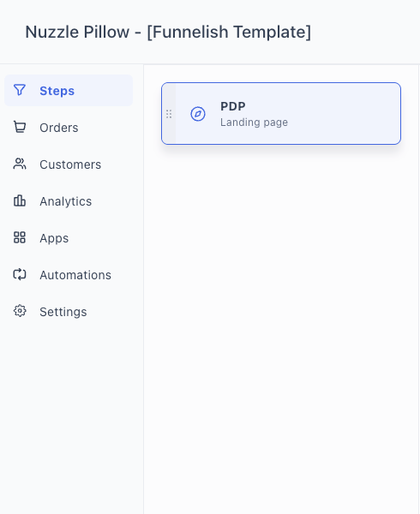
Task: Click the drag handle dots on PDP card
Action: click(x=169, y=114)
